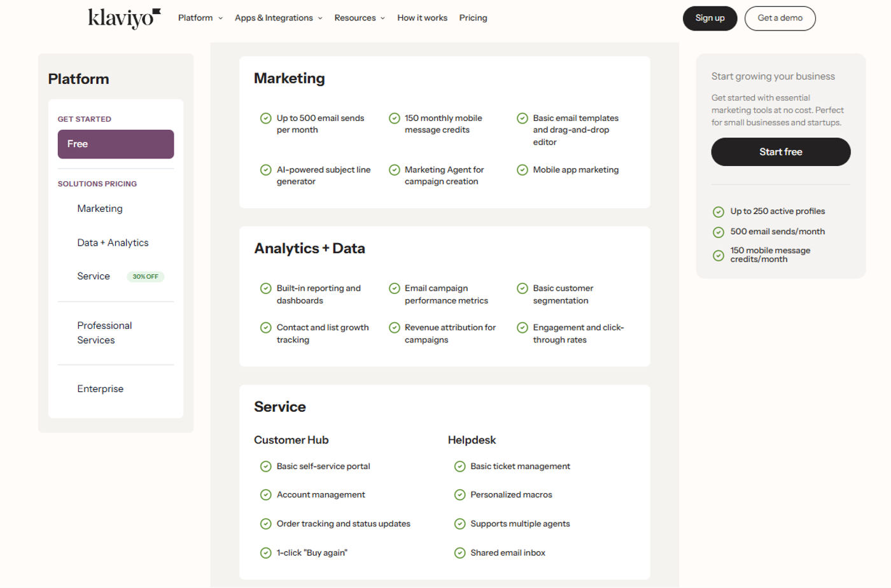Click check icon beside 'Mobile app marketing'
This screenshot has height=588, width=891.
tap(523, 170)
